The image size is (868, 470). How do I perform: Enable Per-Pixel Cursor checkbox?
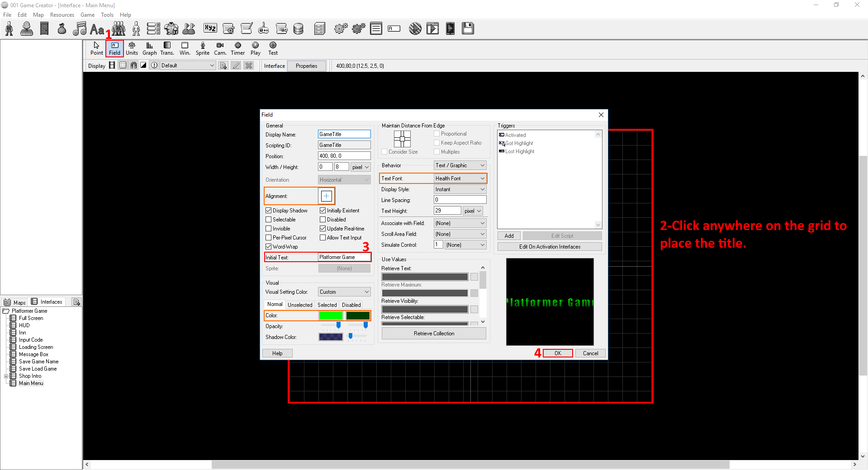tap(268, 238)
